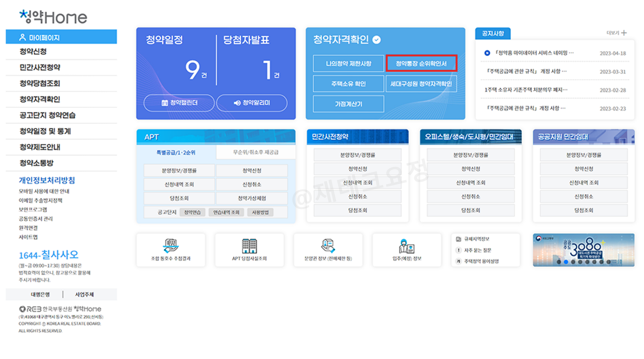Click 청약가상체험 in the APT panel
Viewport: 644px width, 359px height.
(x=252, y=198)
